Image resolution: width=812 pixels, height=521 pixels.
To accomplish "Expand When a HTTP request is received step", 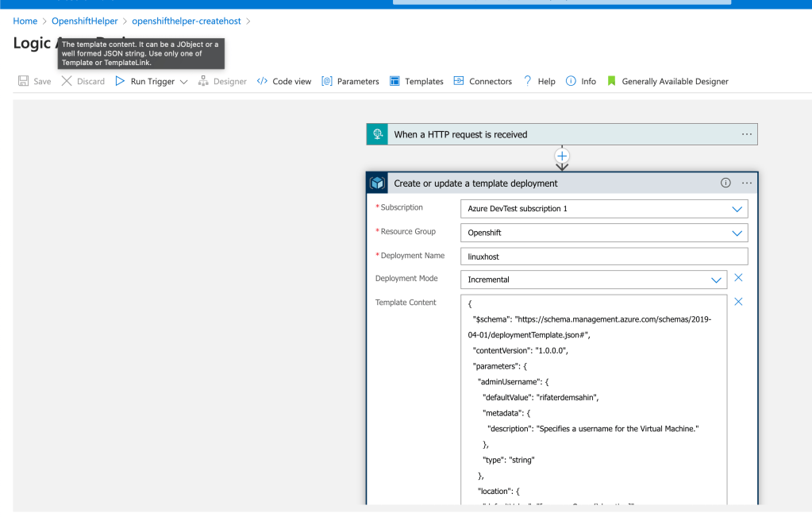I will (x=562, y=134).
